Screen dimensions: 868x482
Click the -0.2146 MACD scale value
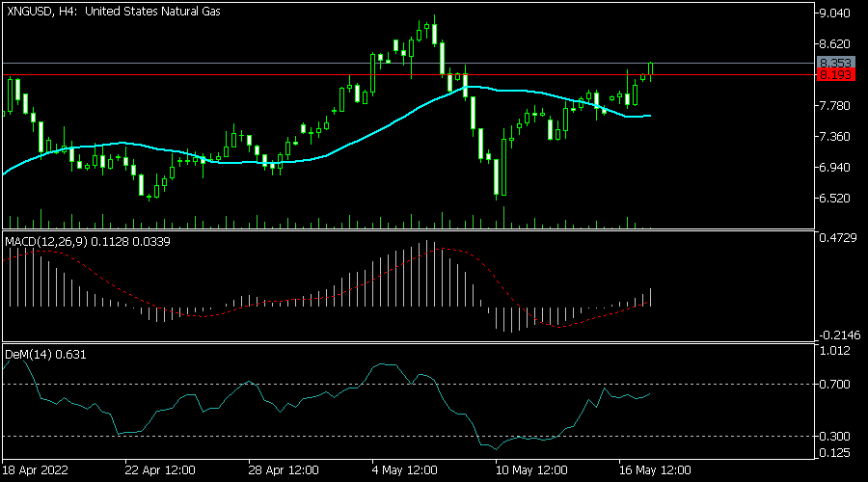tap(839, 335)
